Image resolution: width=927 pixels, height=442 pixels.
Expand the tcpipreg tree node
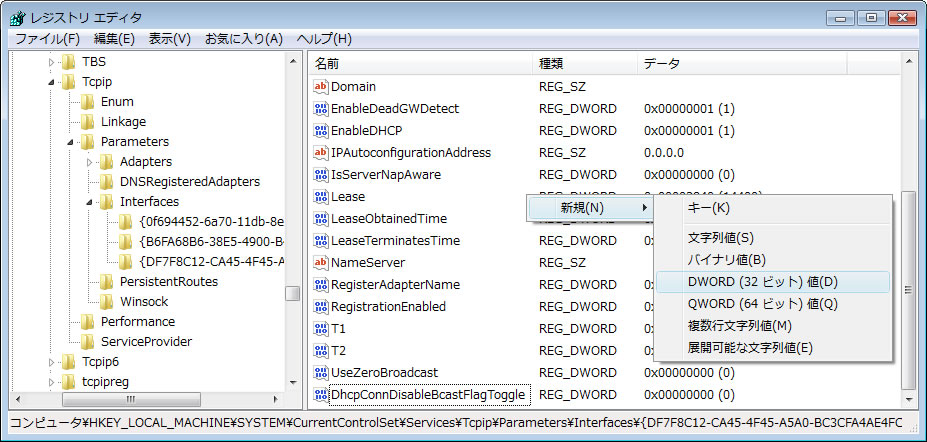point(51,382)
